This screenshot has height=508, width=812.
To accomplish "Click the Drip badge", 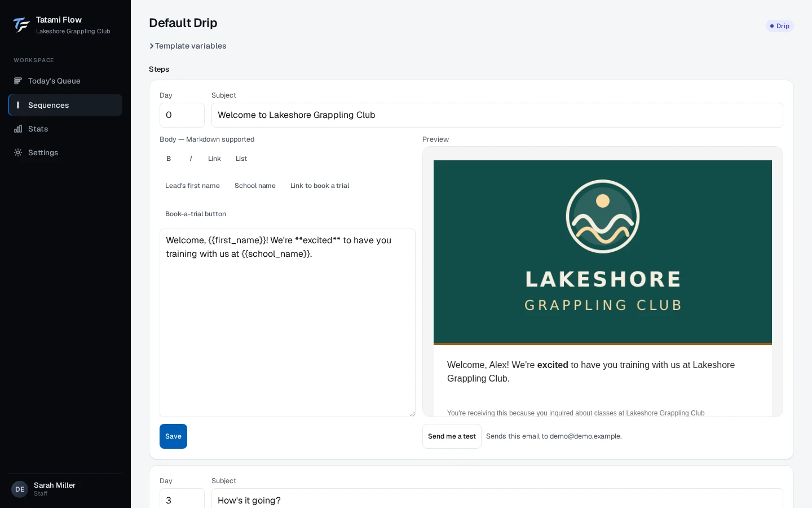I will coord(780,26).
